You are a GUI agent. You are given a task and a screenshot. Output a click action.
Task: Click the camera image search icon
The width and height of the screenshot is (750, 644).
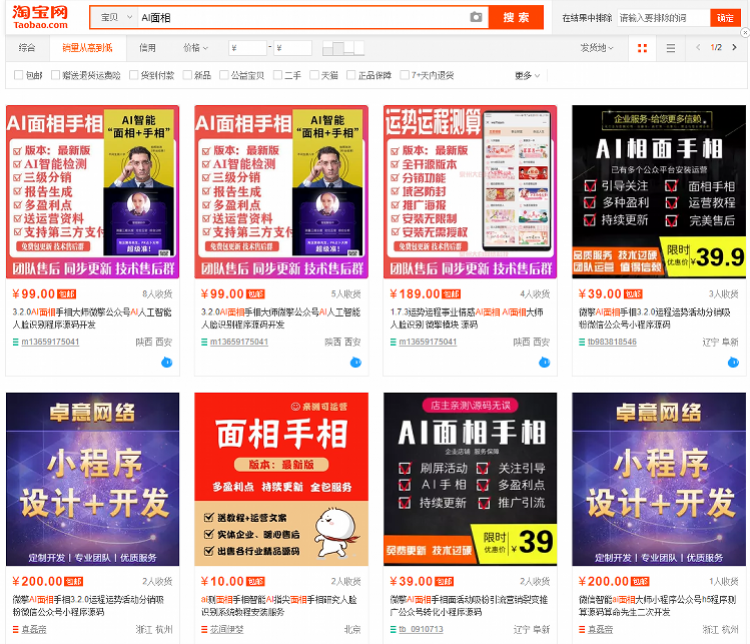[476, 17]
